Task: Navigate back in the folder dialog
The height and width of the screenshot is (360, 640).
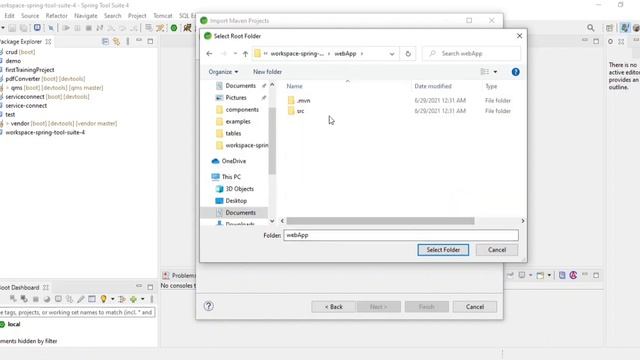Action: (x=209, y=53)
